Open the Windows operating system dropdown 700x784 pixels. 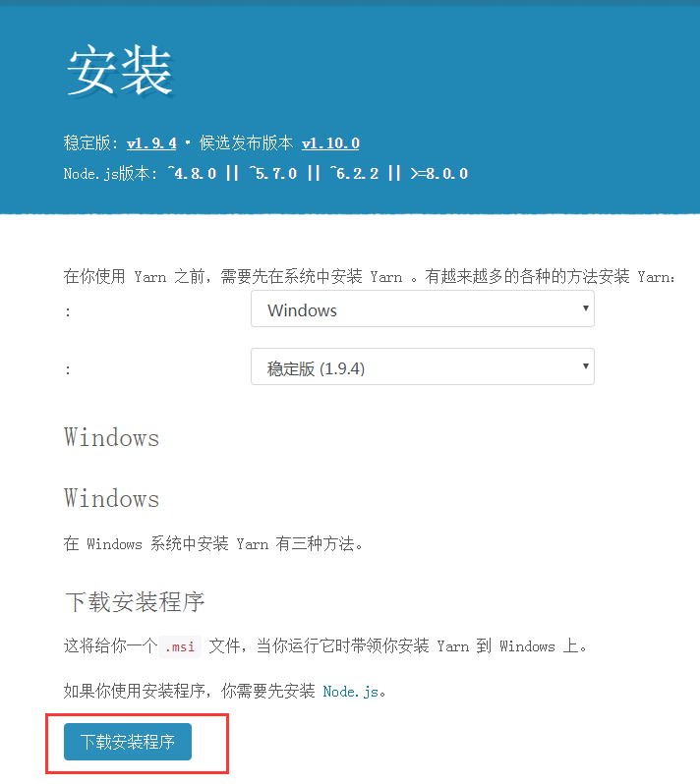coord(423,308)
